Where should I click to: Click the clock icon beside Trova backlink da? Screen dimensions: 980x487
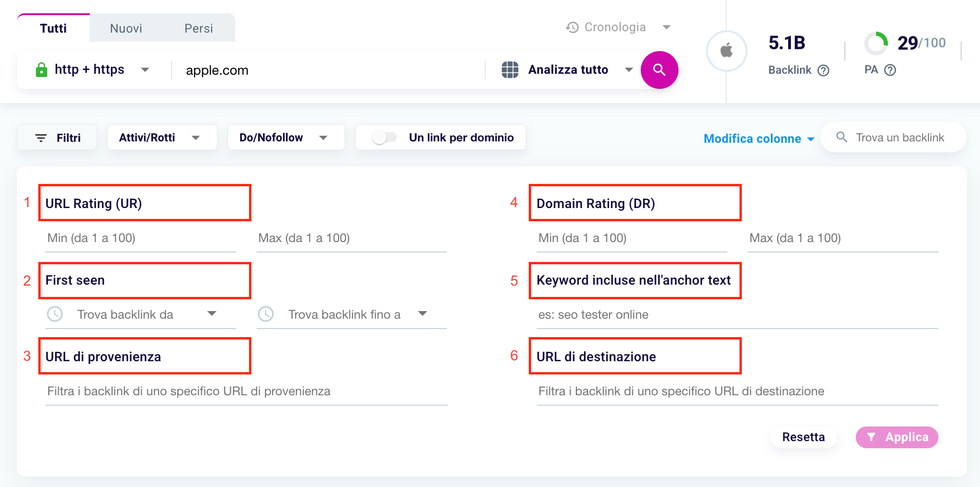(55, 314)
